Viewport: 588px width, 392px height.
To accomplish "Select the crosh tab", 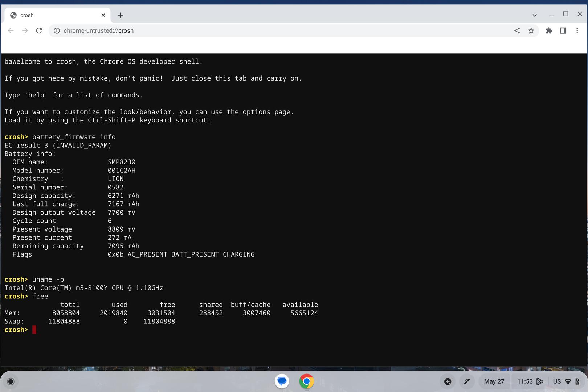I will [57, 15].
